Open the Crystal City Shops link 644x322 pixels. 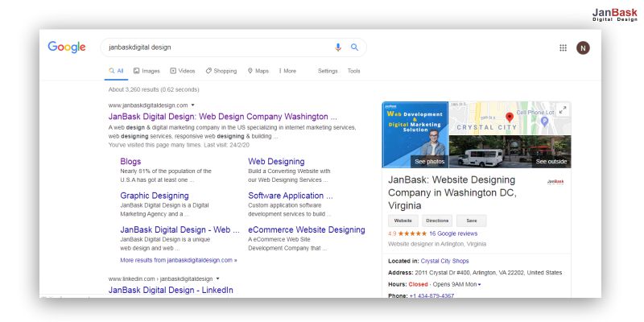click(445, 261)
